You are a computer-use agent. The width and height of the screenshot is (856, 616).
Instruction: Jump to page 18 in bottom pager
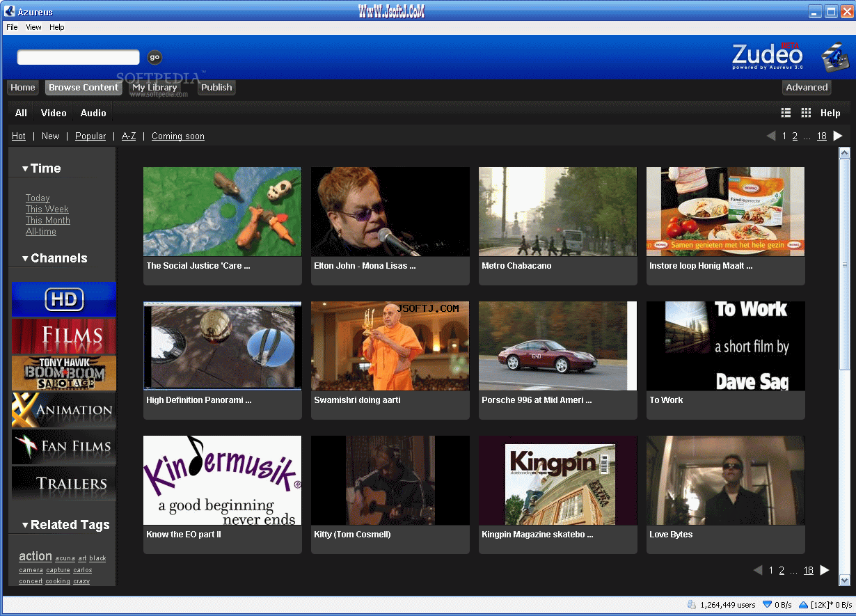pos(809,571)
